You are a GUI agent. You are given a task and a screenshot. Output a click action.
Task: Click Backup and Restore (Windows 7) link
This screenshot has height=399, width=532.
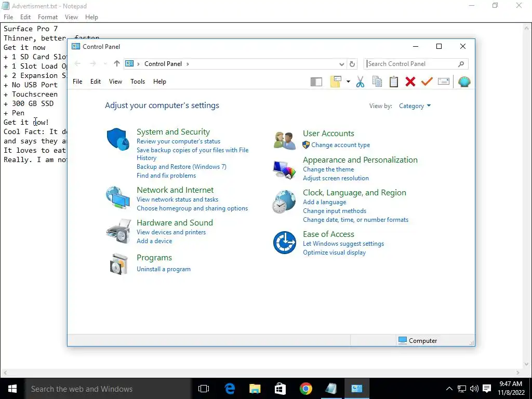(181, 167)
